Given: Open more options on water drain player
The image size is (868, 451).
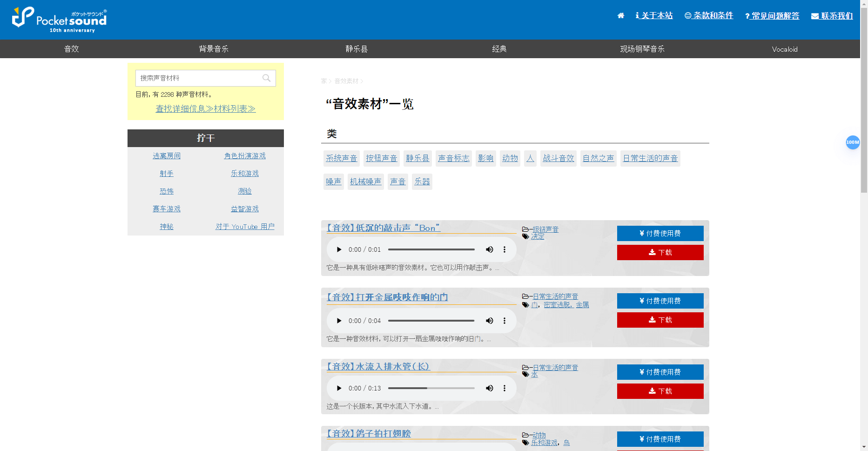Looking at the screenshot, I should (505, 388).
